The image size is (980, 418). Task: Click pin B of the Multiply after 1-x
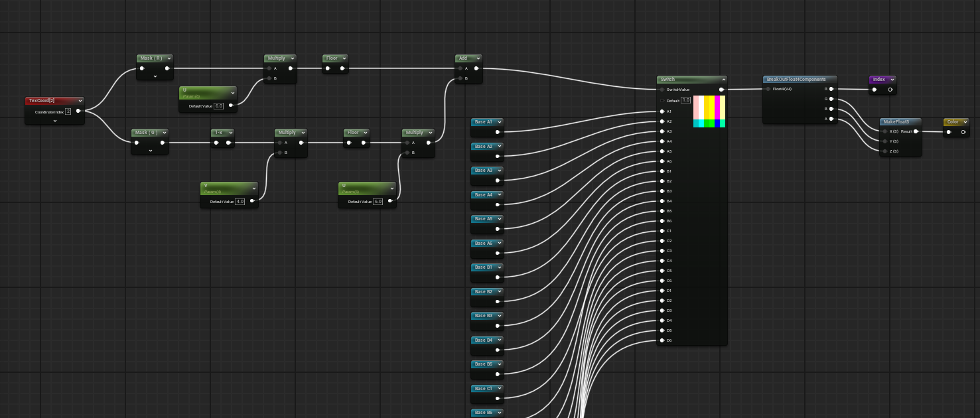click(x=279, y=153)
